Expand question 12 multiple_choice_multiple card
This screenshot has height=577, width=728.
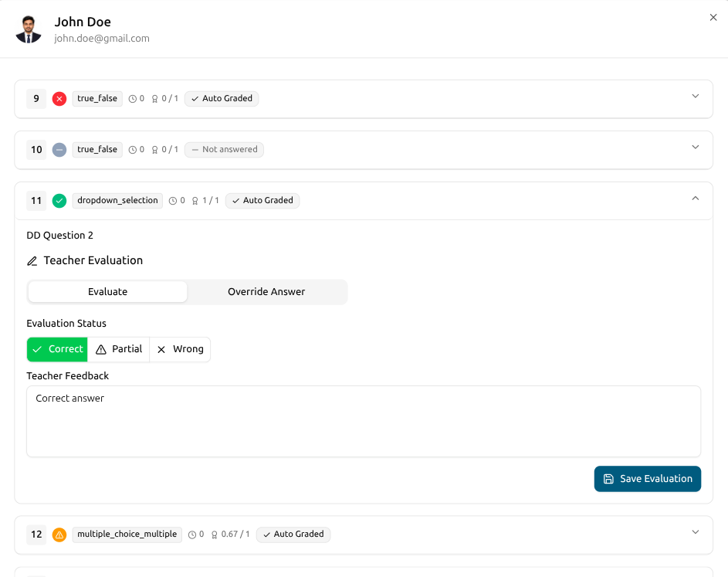click(695, 532)
